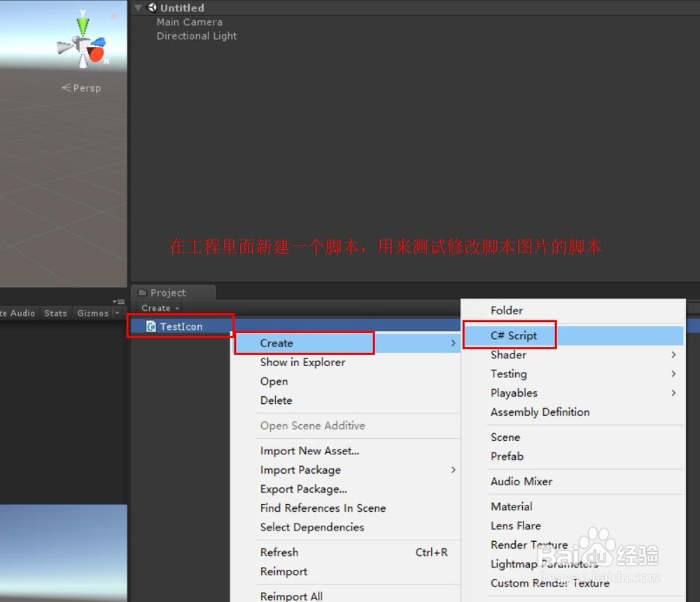Screen dimensions: 700x602
Task: Toggle the Stats overlay button
Action: [55, 313]
